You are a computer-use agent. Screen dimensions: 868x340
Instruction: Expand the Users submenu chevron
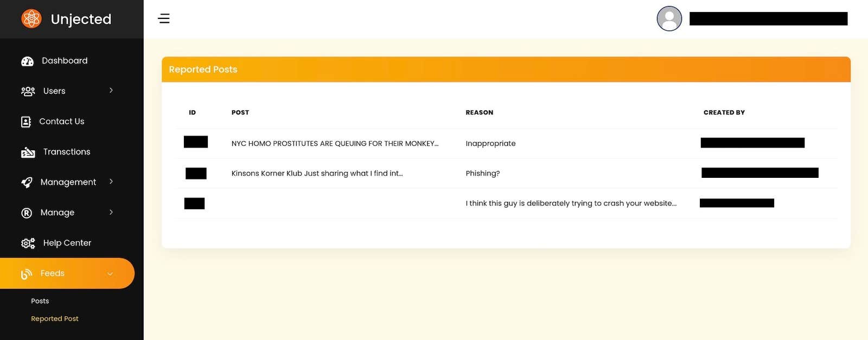click(111, 91)
